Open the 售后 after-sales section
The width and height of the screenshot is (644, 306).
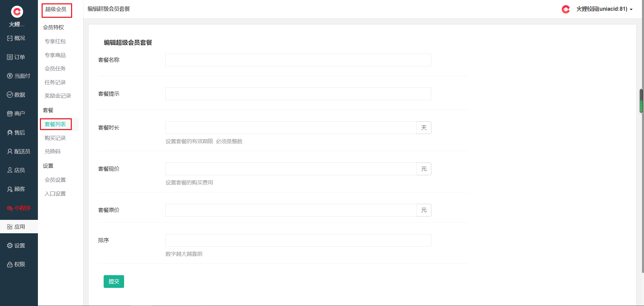16,132
